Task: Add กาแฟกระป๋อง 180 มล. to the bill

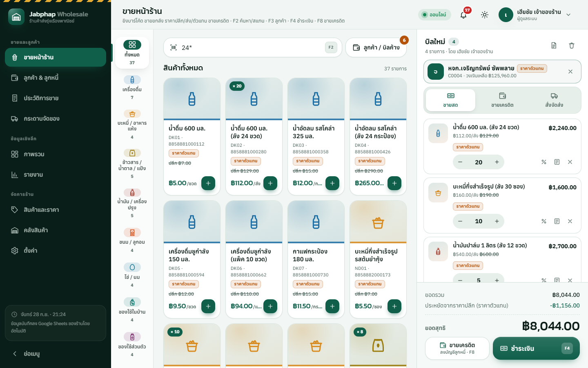Action: (x=332, y=306)
